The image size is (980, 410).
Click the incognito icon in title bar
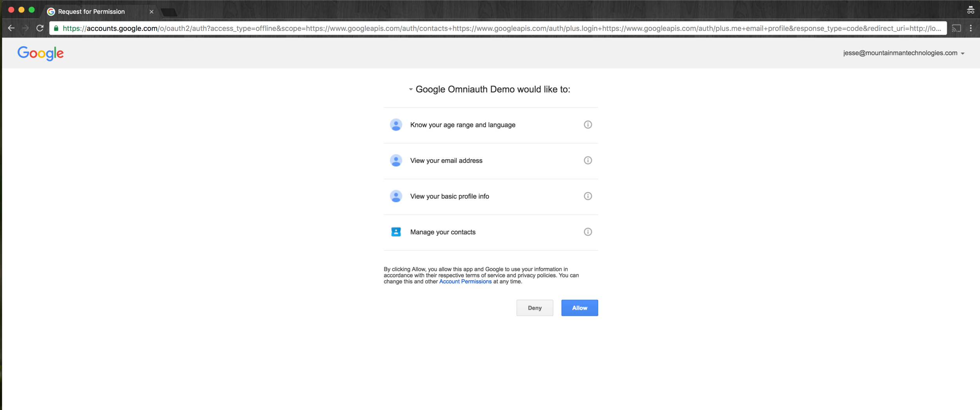click(971, 10)
